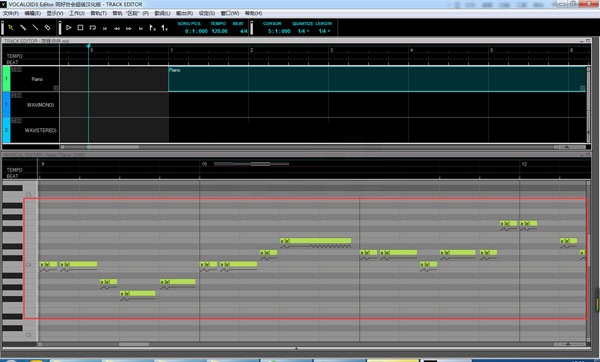Select the first note after measure 12 line
Screen dimensions: 600x362
click(x=528, y=223)
